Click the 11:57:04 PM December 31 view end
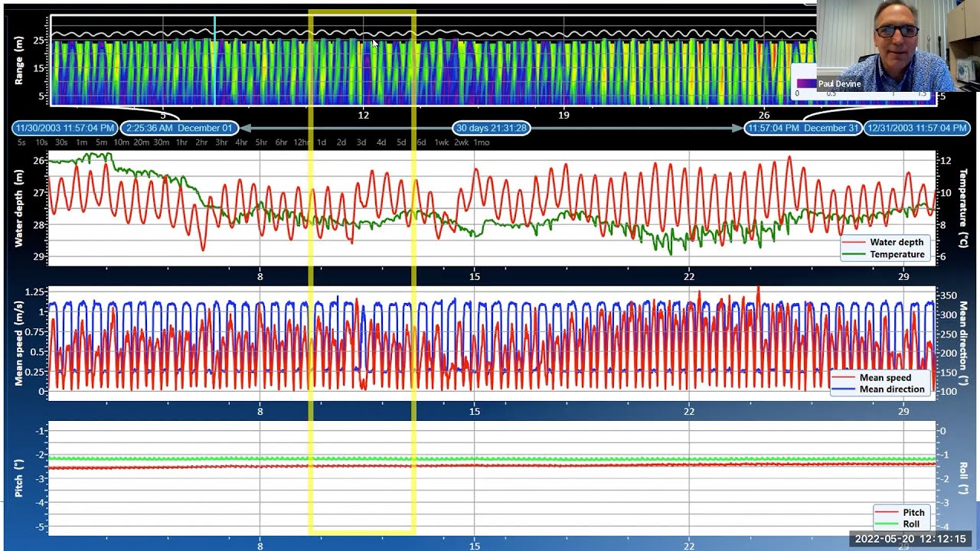 click(803, 128)
